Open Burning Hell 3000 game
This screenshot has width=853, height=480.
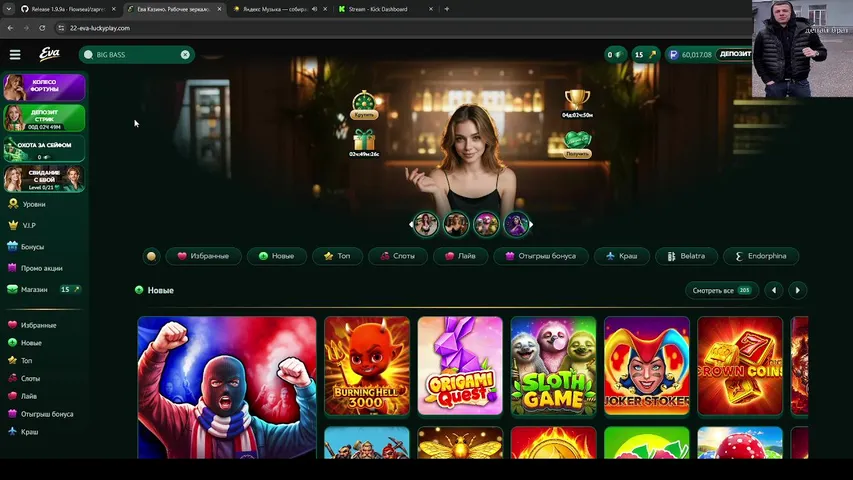pos(367,366)
